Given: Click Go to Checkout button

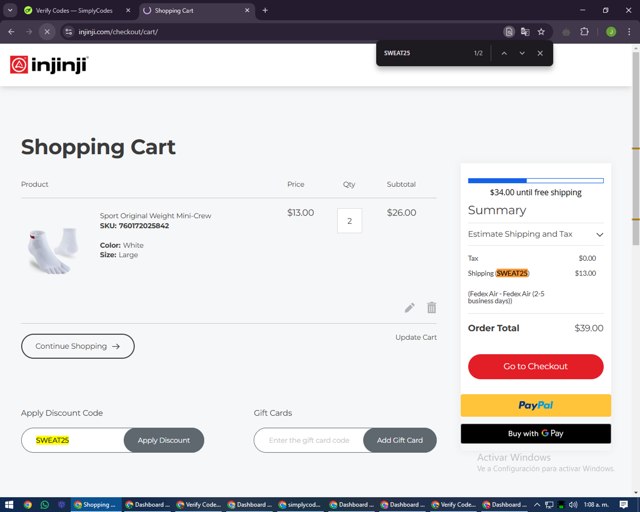Looking at the screenshot, I should (536, 366).
